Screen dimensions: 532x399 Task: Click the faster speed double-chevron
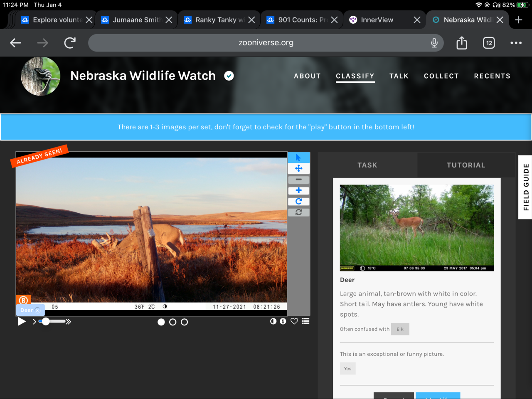point(69,322)
